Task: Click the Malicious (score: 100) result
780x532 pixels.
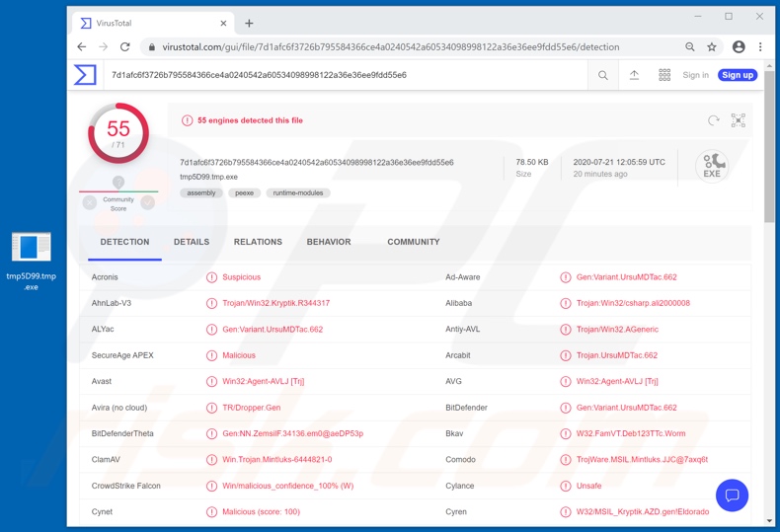Action: point(262,511)
